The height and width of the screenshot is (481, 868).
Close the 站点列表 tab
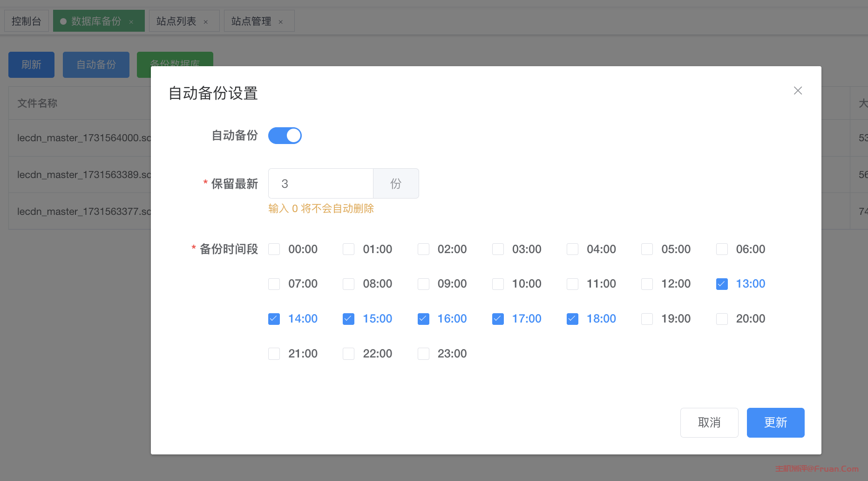pyautogui.click(x=206, y=22)
